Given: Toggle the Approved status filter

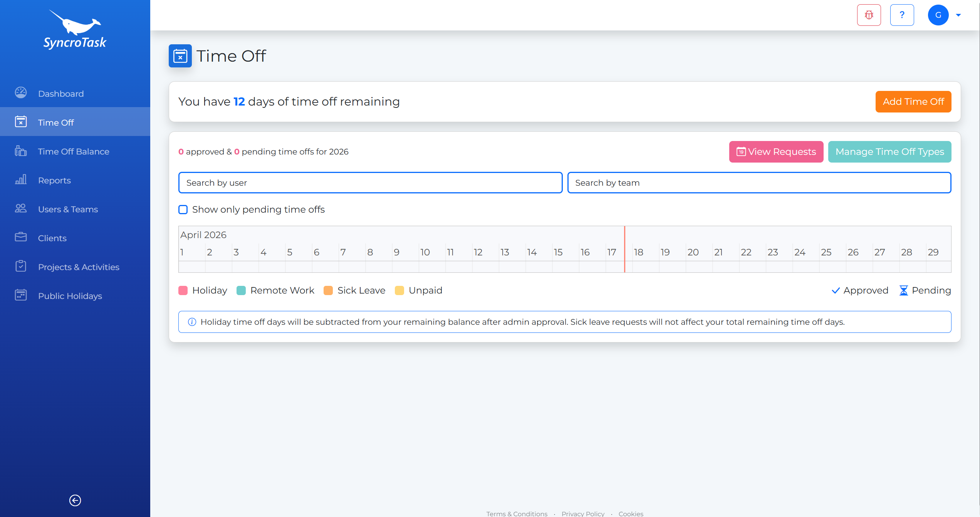Looking at the screenshot, I should tap(859, 290).
